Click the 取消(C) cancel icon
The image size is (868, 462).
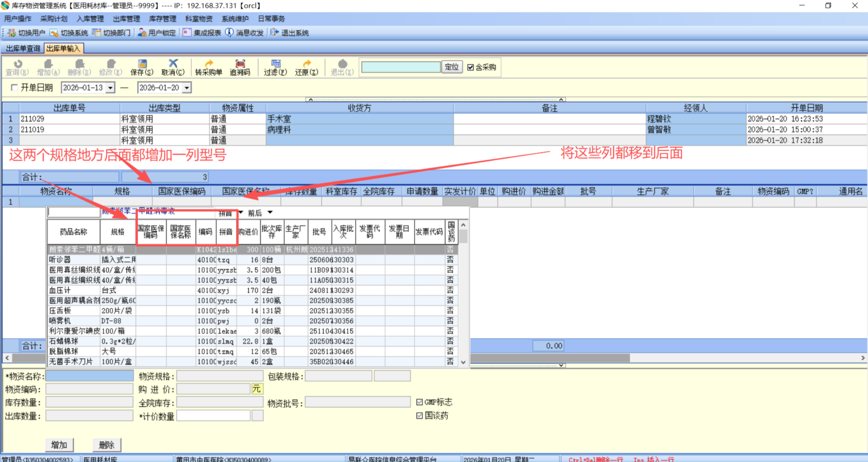coord(173,64)
